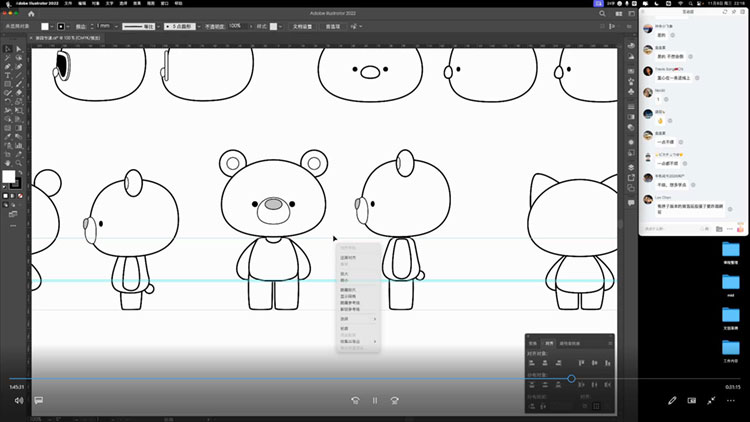Viewport: 750px width, 422px height.
Task: Click the volume speaker icon
Action: coord(18,400)
